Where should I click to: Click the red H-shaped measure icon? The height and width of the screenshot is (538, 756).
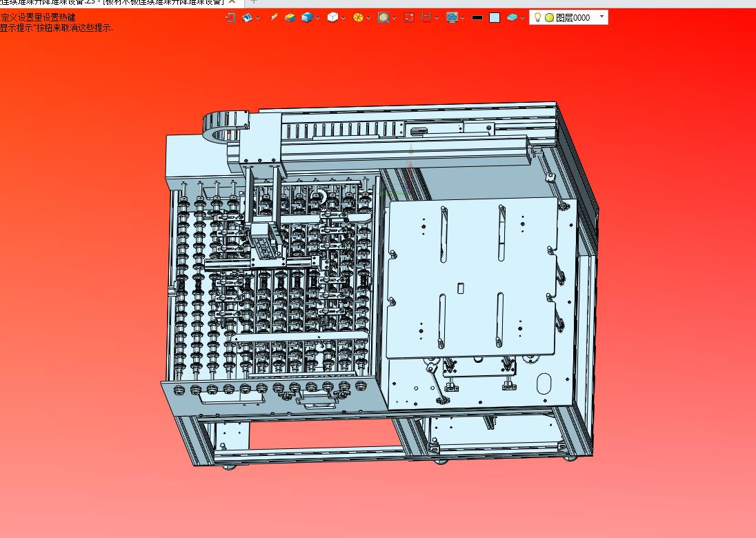pyautogui.click(x=426, y=18)
